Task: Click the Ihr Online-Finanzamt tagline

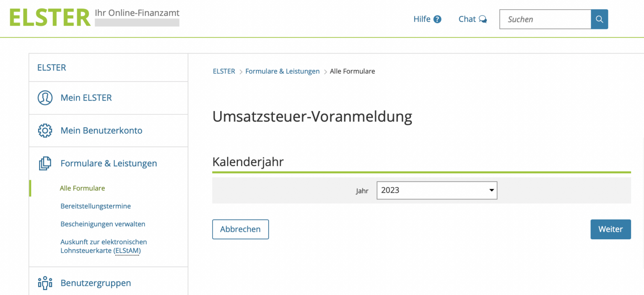Action: [137, 13]
